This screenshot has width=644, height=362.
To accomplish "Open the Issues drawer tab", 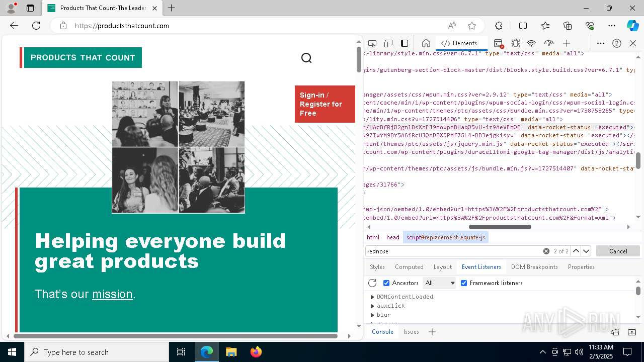I will [x=411, y=332].
